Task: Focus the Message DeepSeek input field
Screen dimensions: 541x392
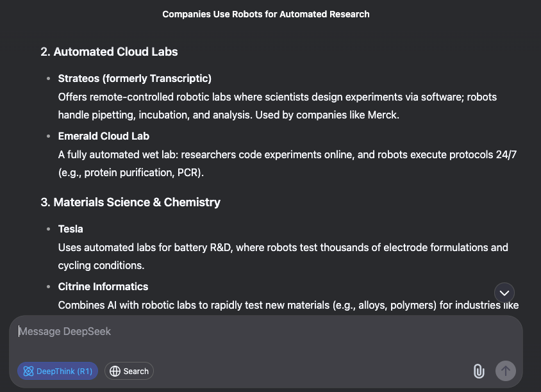Action: (256, 332)
